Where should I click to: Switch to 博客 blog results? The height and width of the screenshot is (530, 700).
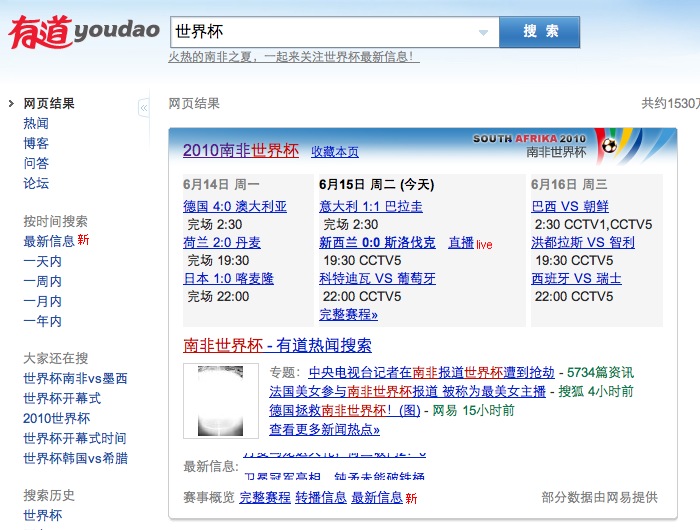(36, 143)
